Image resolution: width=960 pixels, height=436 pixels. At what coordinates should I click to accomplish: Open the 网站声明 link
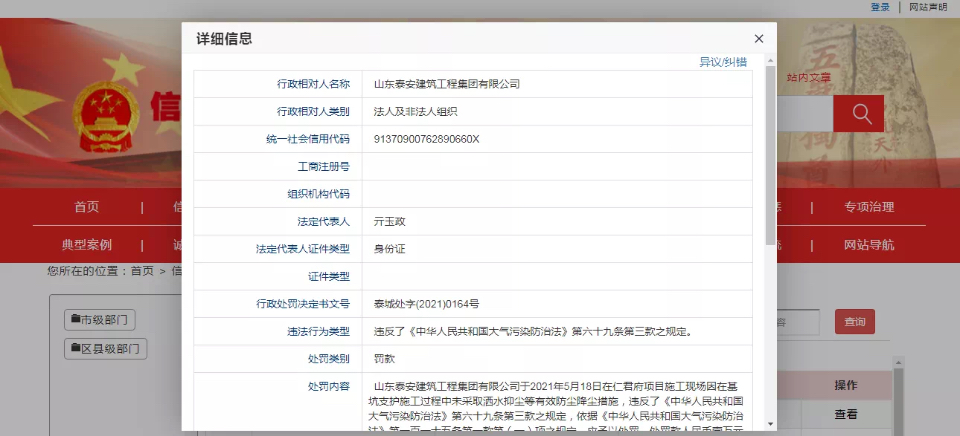pos(928,7)
